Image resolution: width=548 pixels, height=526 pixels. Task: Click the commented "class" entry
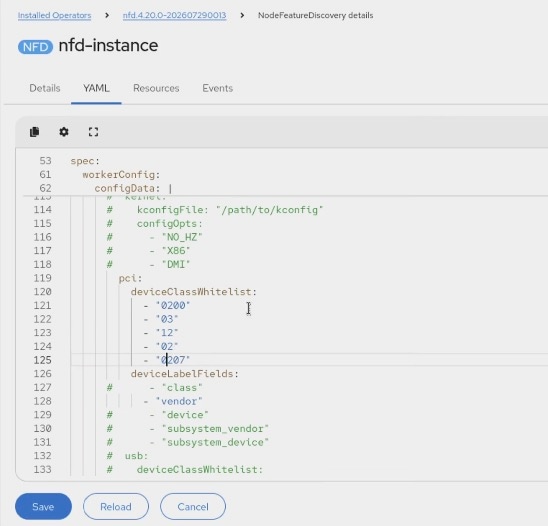[182, 388]
